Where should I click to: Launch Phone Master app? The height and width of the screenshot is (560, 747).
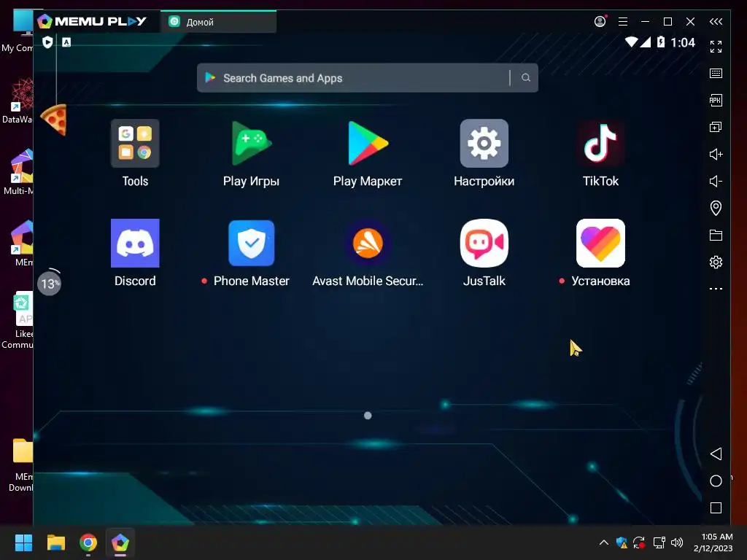tap(251, 244)
